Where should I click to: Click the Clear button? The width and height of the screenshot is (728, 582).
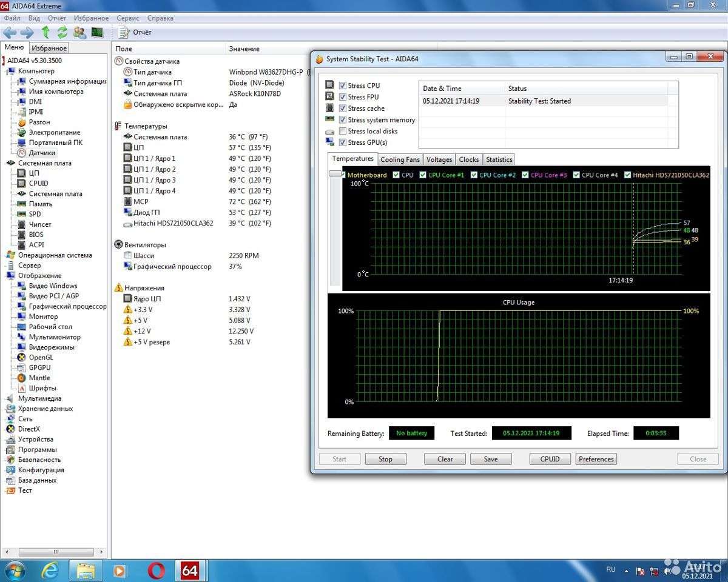(x=445, y=459)
